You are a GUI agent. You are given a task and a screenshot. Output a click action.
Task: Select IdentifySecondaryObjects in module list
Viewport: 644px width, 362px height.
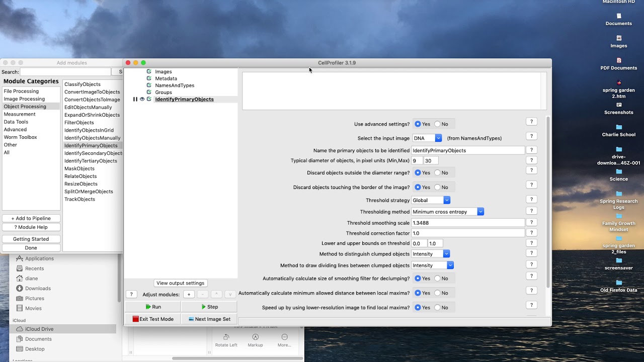click(94, 153)
